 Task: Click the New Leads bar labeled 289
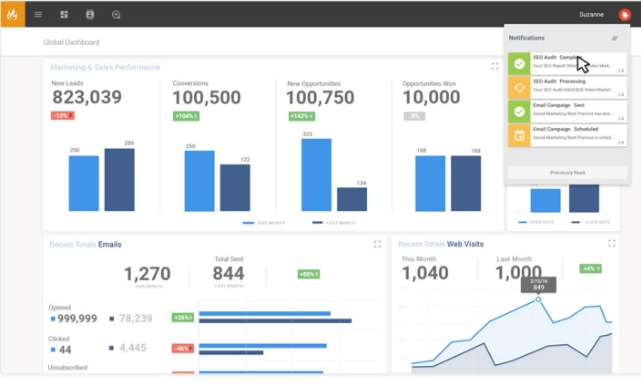pyautogui.click(x=119, y=180)
